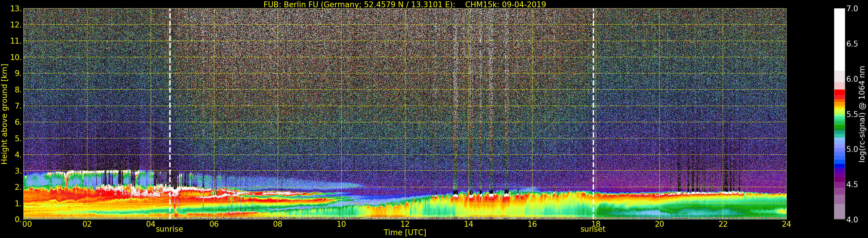Click the time axis tick "06"
868x238 pixels.
point(214,224)
